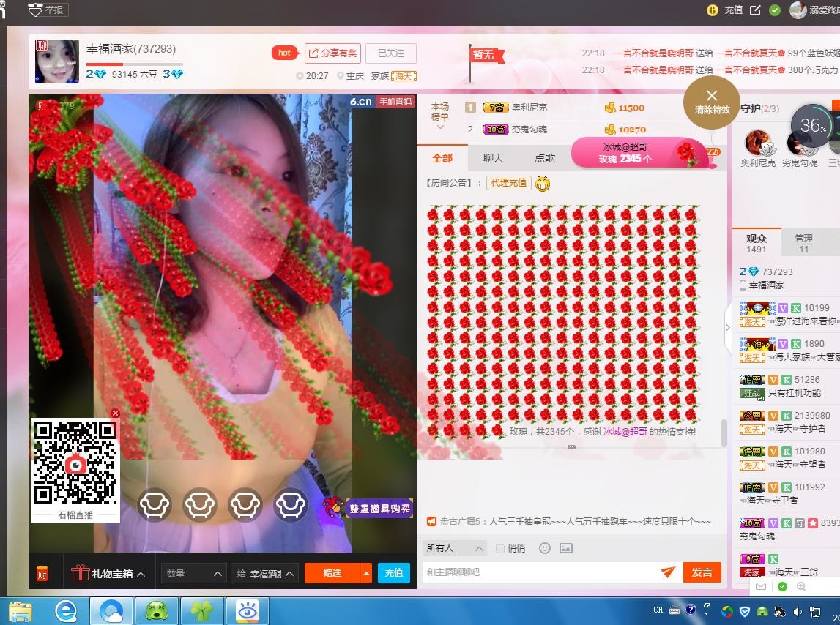
Task: Open the 数量 quantity dropdown
Action: click(193, 573)
